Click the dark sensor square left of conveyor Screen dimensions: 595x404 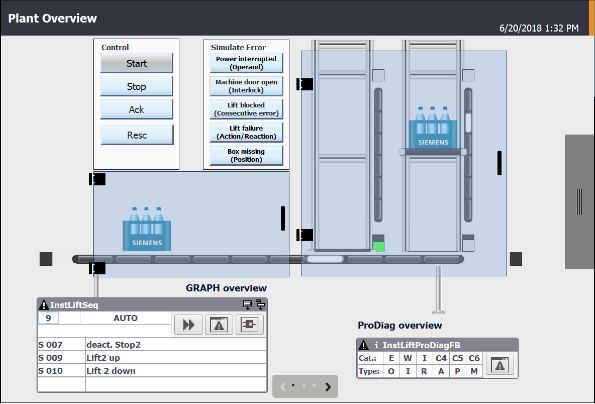pyautogui.click(x=46, y=259)
